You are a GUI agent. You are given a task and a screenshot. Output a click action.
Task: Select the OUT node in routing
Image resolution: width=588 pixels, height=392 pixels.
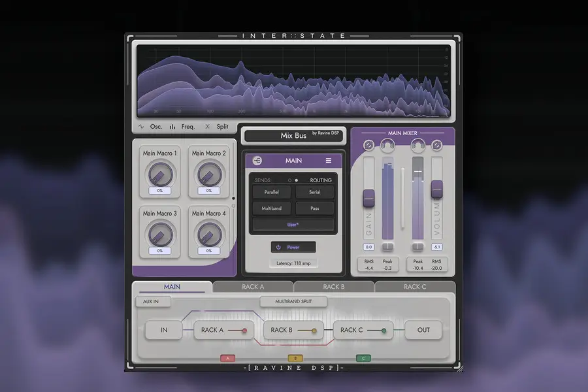click(423, 330)
